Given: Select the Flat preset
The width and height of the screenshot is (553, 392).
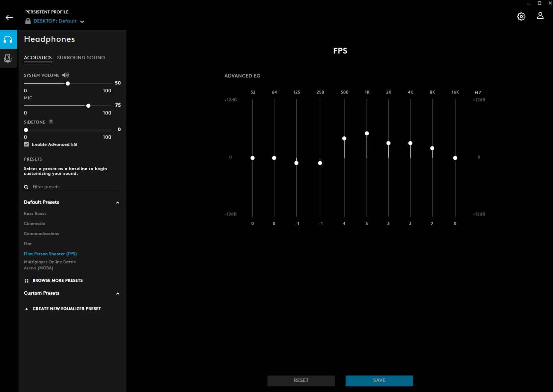Looking at the screenshot, I should point(28,244).
